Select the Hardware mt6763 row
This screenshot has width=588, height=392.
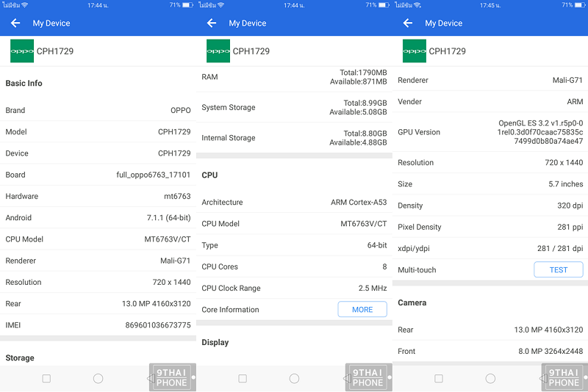tap(98, 196)
